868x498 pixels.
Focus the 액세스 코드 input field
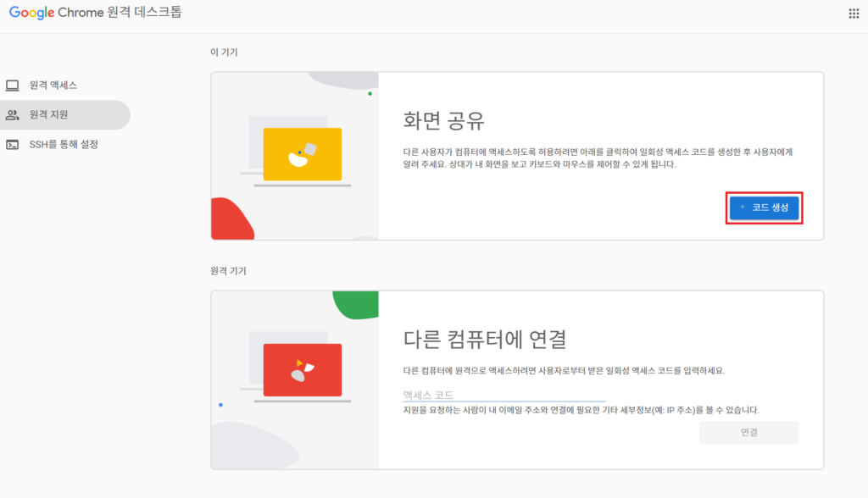click(x=504, y=395)
